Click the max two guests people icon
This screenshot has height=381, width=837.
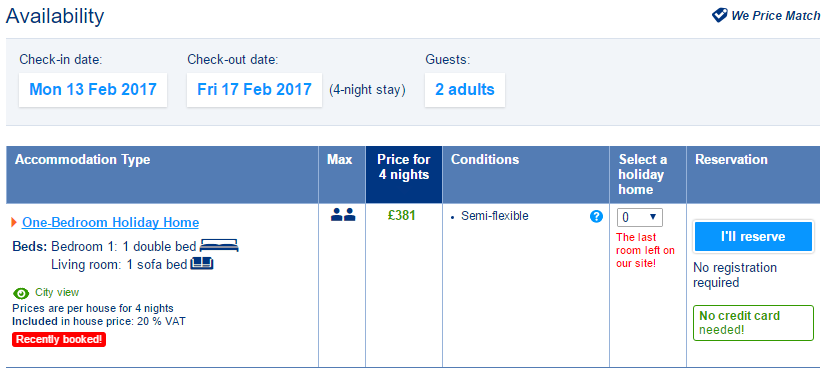tap(343, 215)
